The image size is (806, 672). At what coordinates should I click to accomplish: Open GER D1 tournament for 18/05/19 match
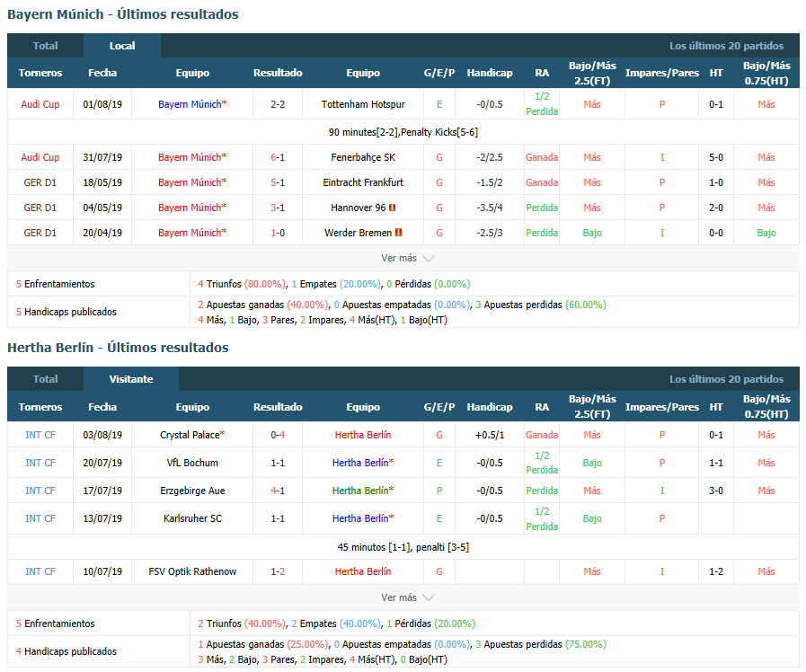[40, 182]
